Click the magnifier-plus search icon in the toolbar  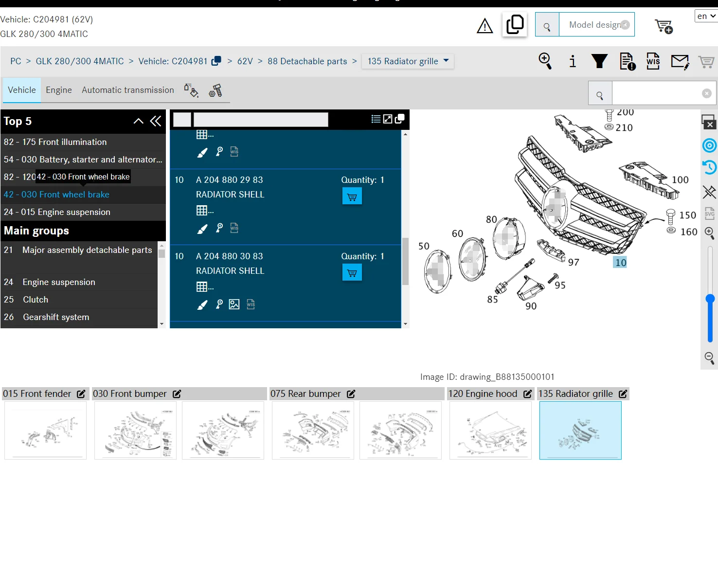coord(545,61)
